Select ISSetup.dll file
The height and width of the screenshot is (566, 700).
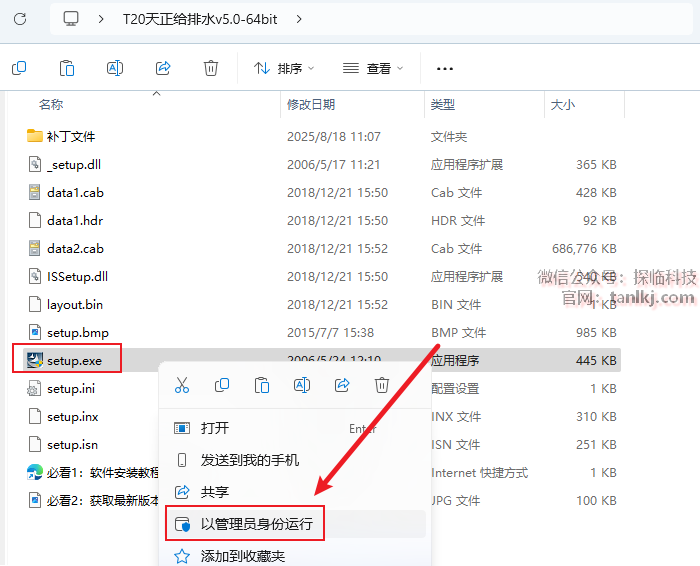(78, 277)
